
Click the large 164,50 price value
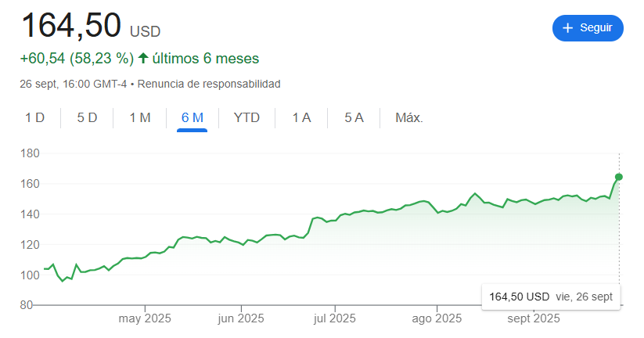point(70,25)
